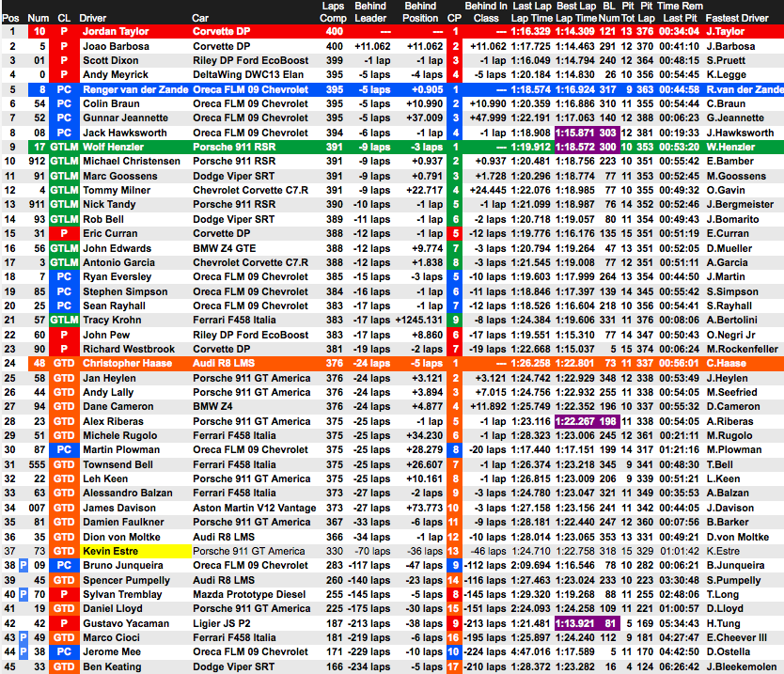Click driver 'Michele Rugolo'

coord(119,436)
